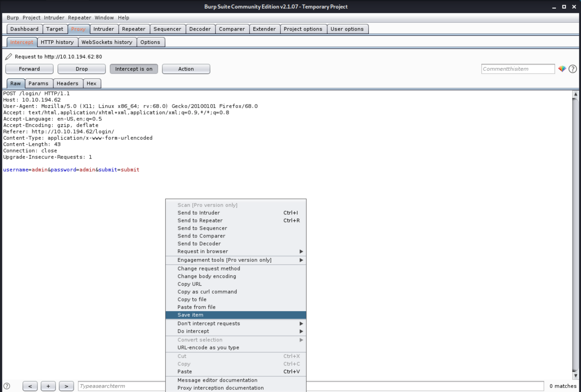Click the pencil edit icon beside Request
This screenshot has width=581, height=392.
(8, 57)
